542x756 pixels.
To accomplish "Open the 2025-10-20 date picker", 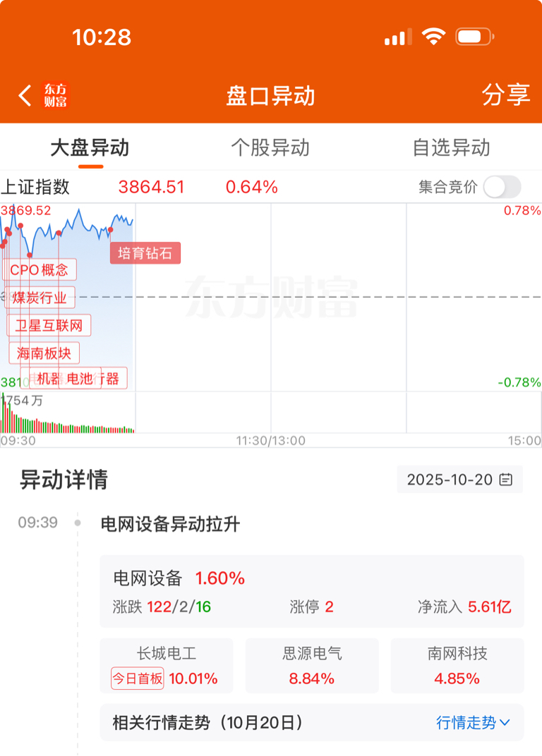I will coord(459,480).
